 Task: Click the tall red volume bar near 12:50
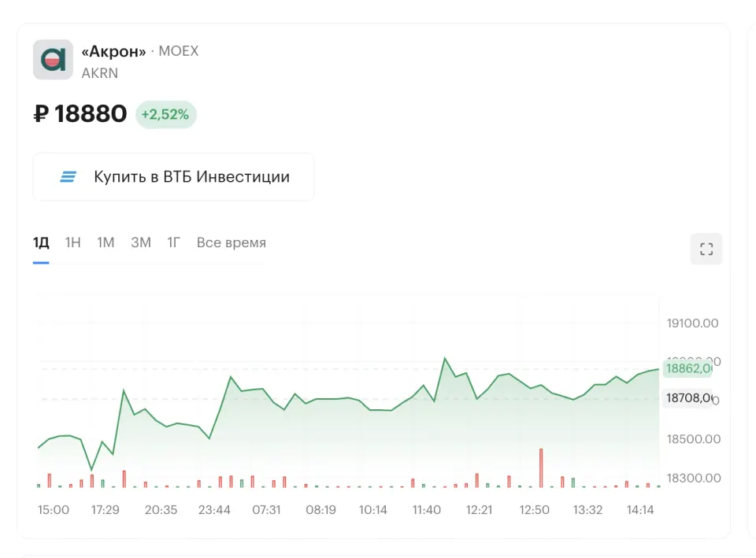[x=541, y=468]
